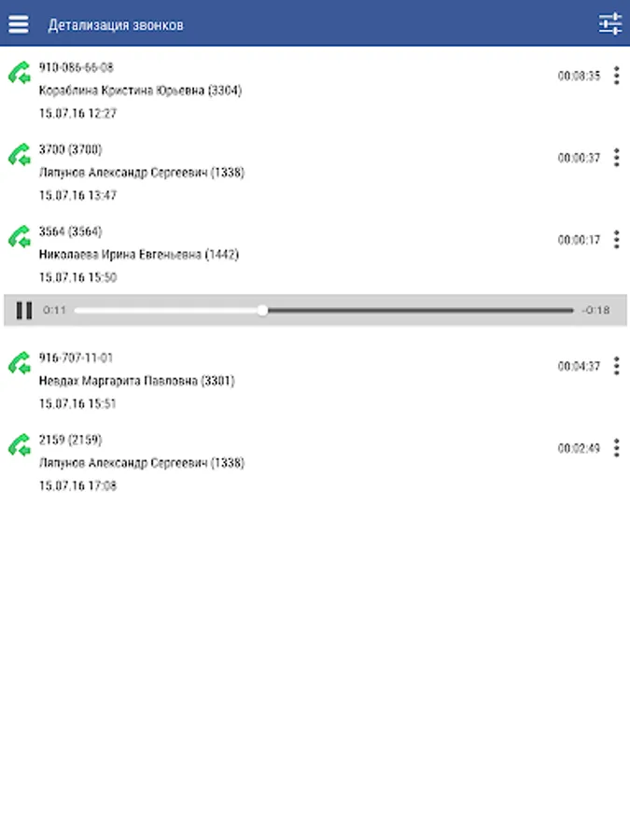Open the hamburger navigation menu
The image size is (630, 840).
click(19, 24)
